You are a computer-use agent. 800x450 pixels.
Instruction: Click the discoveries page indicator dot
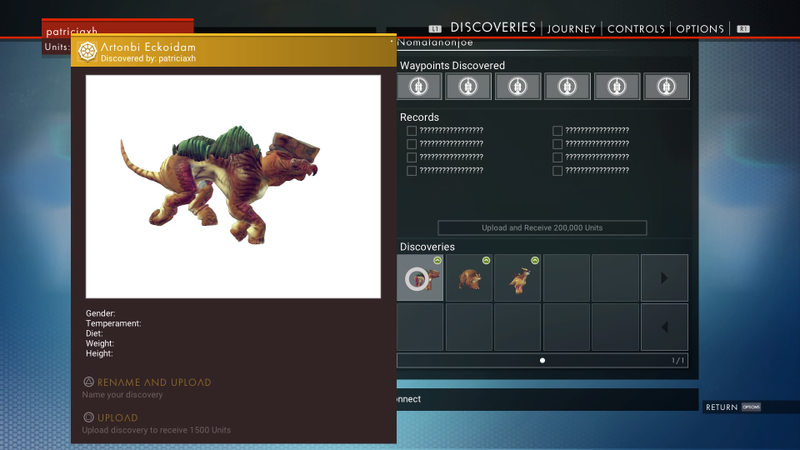click(x=542, y=360)
